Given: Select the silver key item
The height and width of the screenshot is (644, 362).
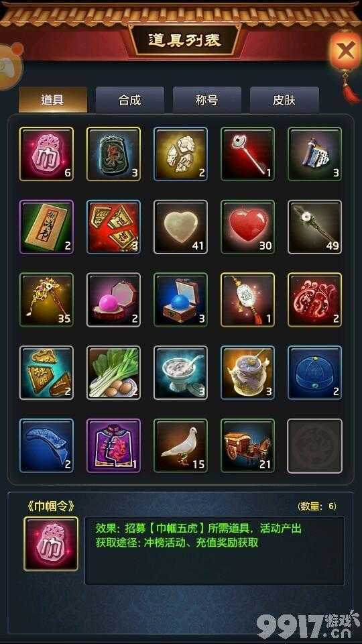Looking at the screenshot, I should click(x=248, y=154).
